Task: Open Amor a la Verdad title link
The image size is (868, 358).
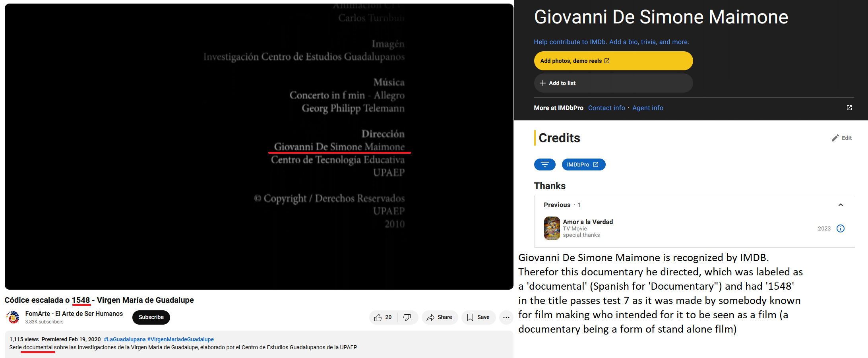Action: [x=588, y=222]
